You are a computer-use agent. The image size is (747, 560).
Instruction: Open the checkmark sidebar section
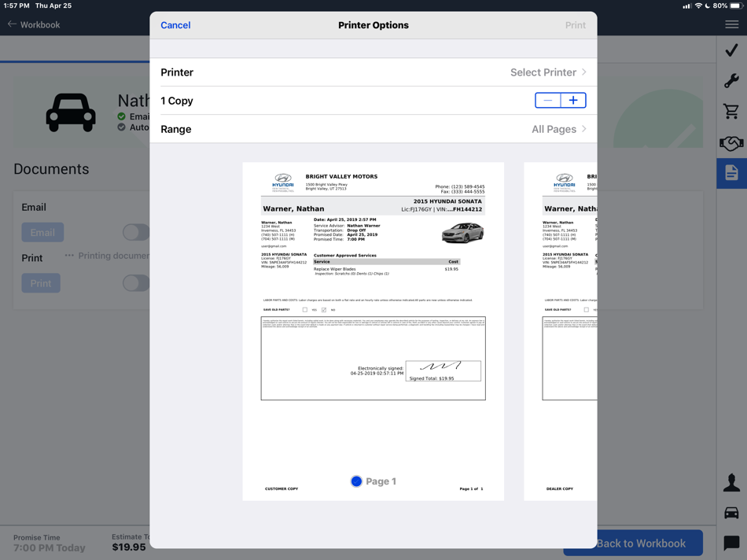[x=732, y=50]
